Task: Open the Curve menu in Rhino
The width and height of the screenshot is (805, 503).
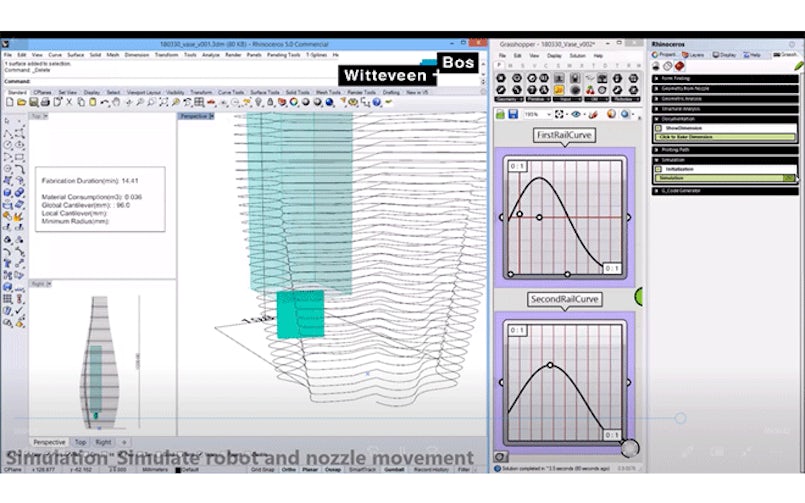Action: pos(55,54)
